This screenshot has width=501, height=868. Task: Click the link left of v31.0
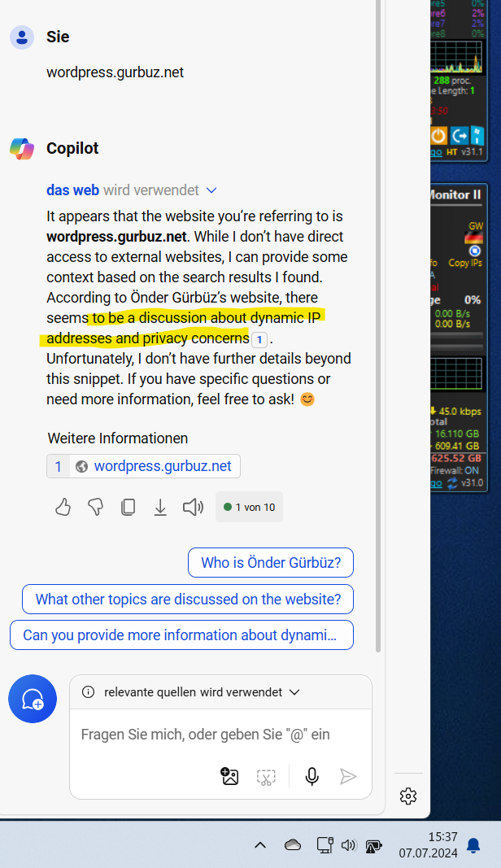click(x=436, y=483)
